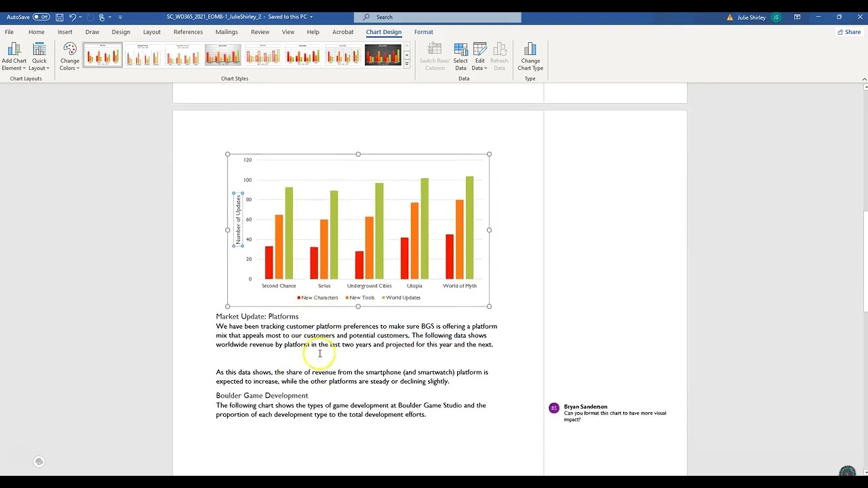Switch to the Layout tab
This screenshot has height=488, width=868.
pos(152,32)
